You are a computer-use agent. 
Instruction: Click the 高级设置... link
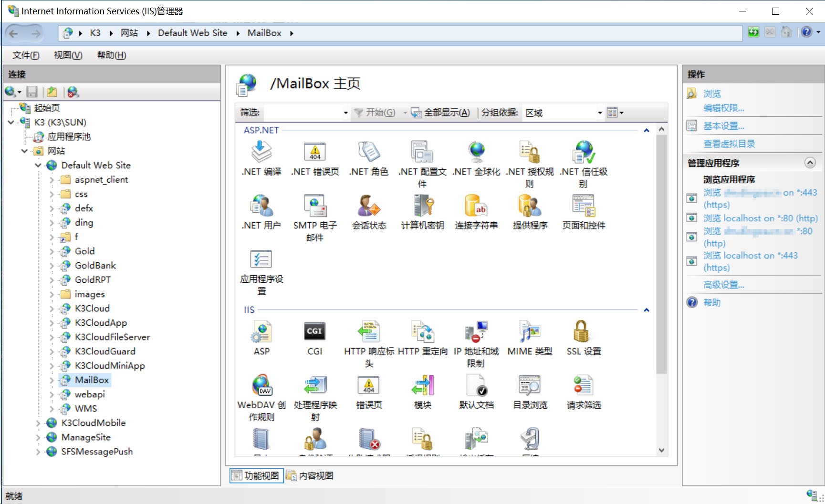coord(723,285)
